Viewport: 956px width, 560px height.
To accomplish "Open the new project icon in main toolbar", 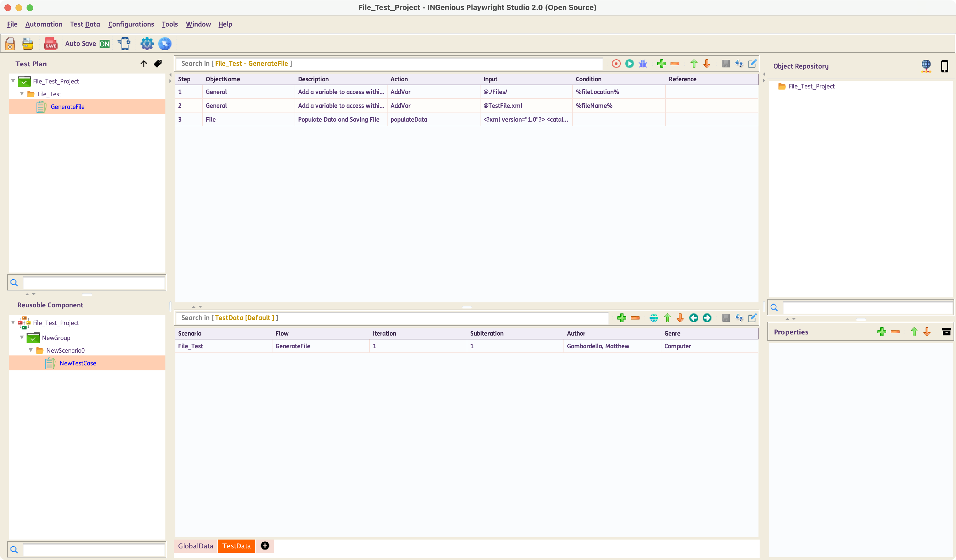I will (10, 44).
